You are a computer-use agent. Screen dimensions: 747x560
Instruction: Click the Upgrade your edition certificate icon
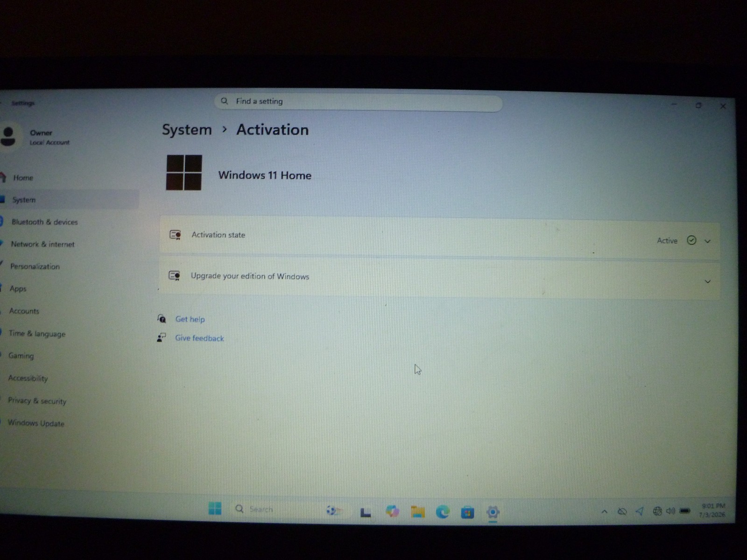tap(175, 275)
